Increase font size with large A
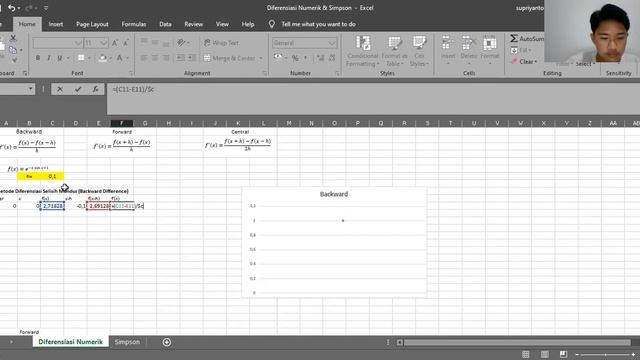 [115, 43]
